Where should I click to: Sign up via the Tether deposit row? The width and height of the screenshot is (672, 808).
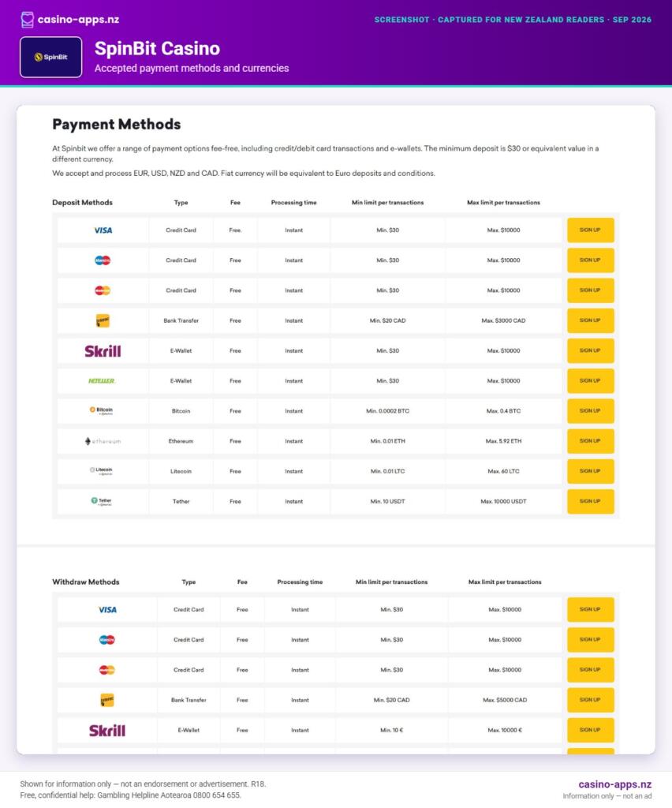coord(591,501)
